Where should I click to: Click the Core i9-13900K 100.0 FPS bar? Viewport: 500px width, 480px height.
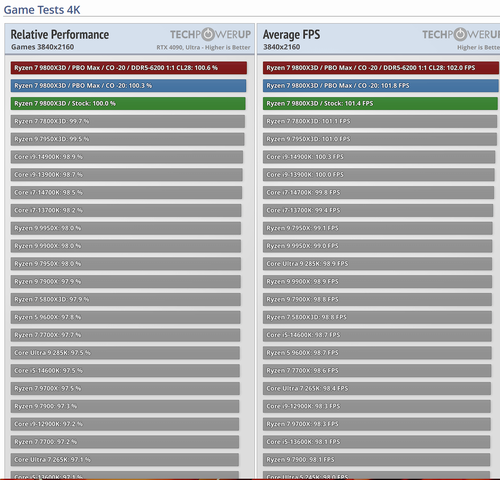pyautogui.click(x=379, y=175)
